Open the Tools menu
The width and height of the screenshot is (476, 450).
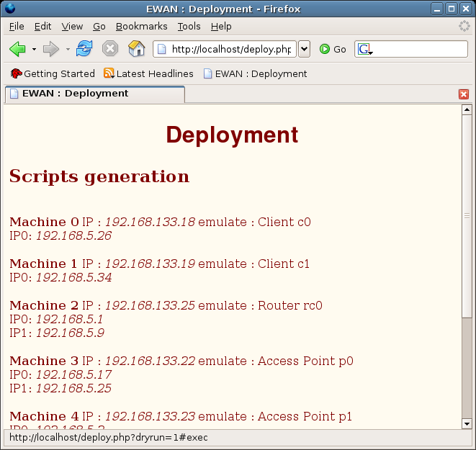pos(189,27)
